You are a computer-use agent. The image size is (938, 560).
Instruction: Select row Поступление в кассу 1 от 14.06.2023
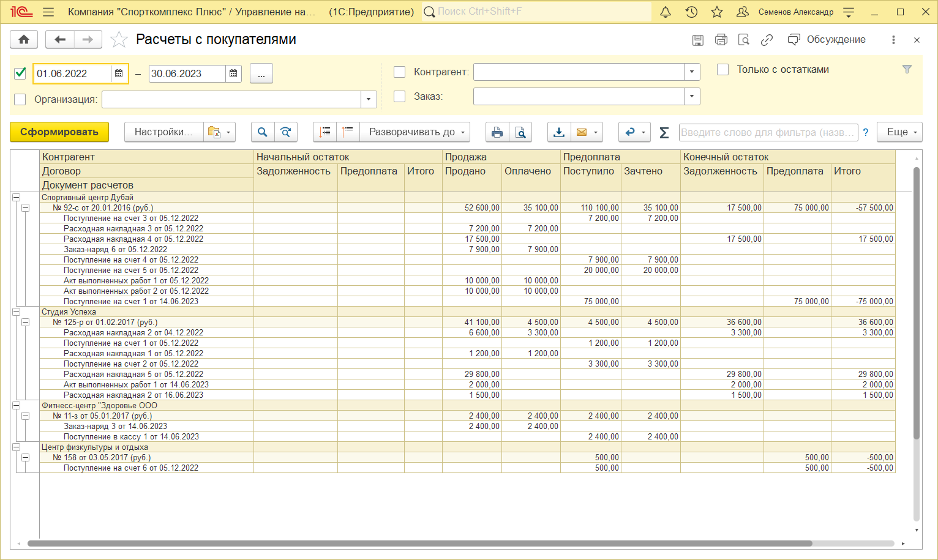[x=467, y=437]
